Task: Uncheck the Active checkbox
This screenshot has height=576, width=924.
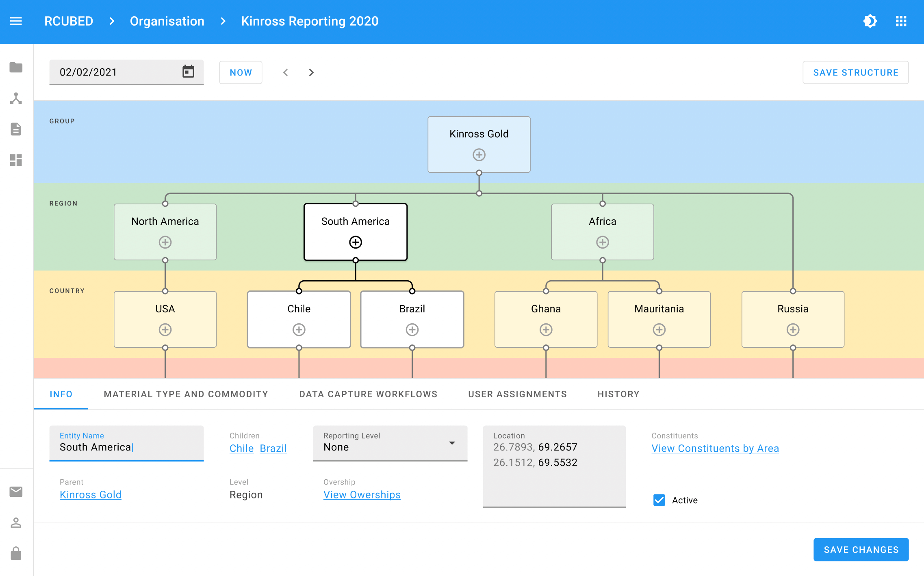Action: point(659,500)
